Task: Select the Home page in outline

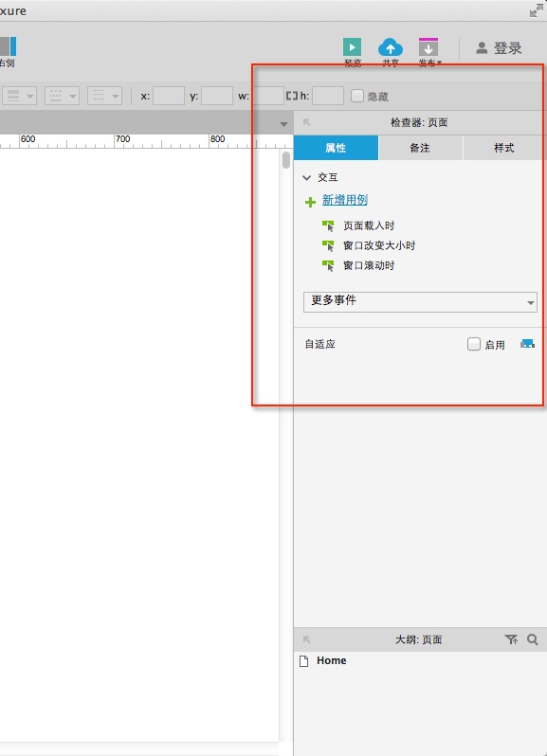Action: 332,660
